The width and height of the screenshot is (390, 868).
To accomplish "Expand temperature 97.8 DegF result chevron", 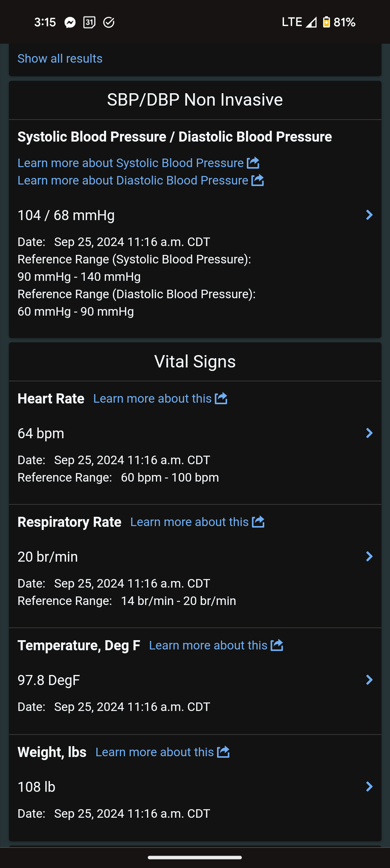I will pos(369,680).
